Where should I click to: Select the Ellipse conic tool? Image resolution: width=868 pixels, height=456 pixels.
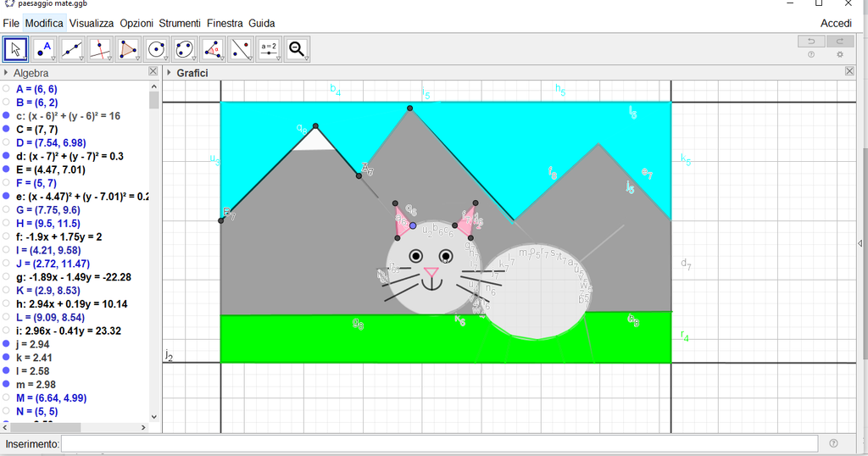[184, 49]
